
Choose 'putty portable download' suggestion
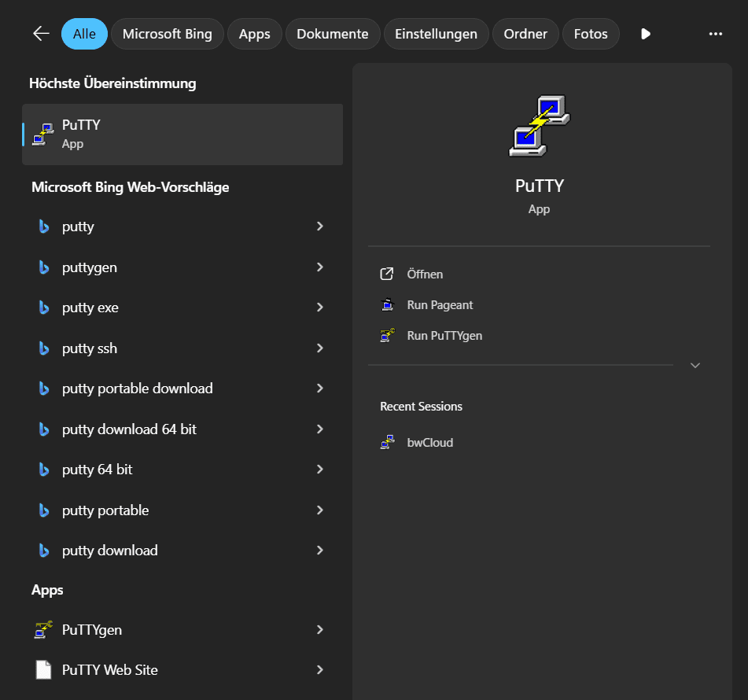coord(138,389)
